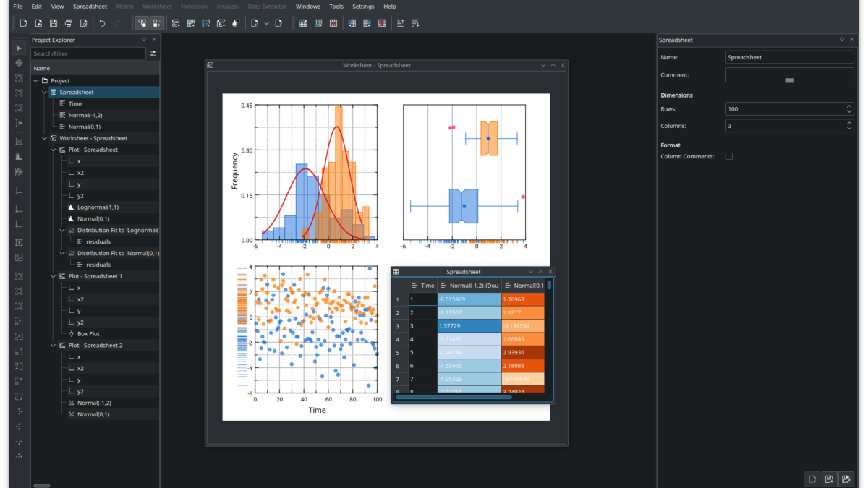Open the dropdown arrow next to import icon

266,23
